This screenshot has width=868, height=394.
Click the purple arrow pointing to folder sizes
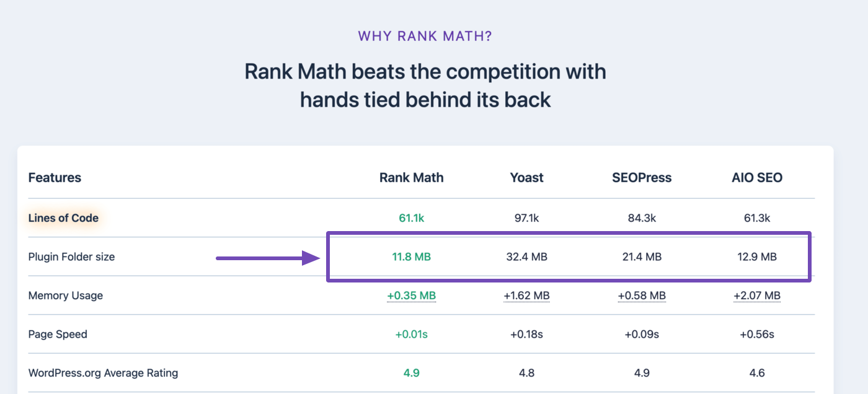pyautogui.click(x=267, y=258)
